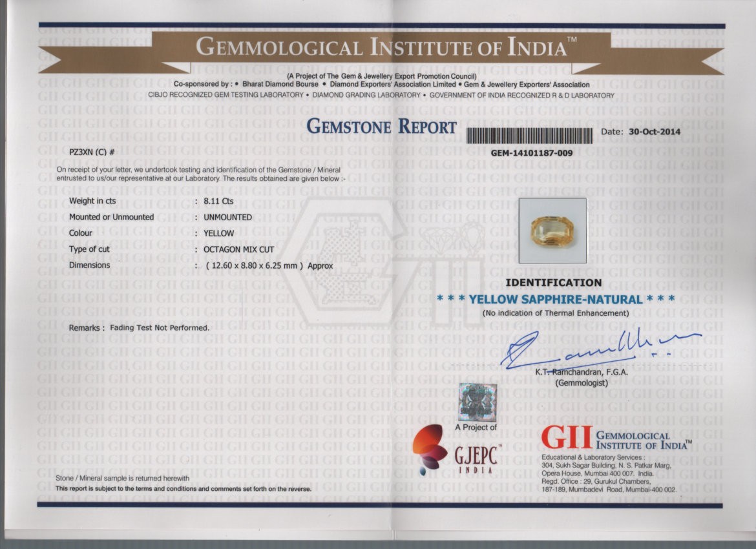Image resolution: width=756 pixels, height=549 pixels.
Task: Click the Colour label
Action: click(81, 233)
